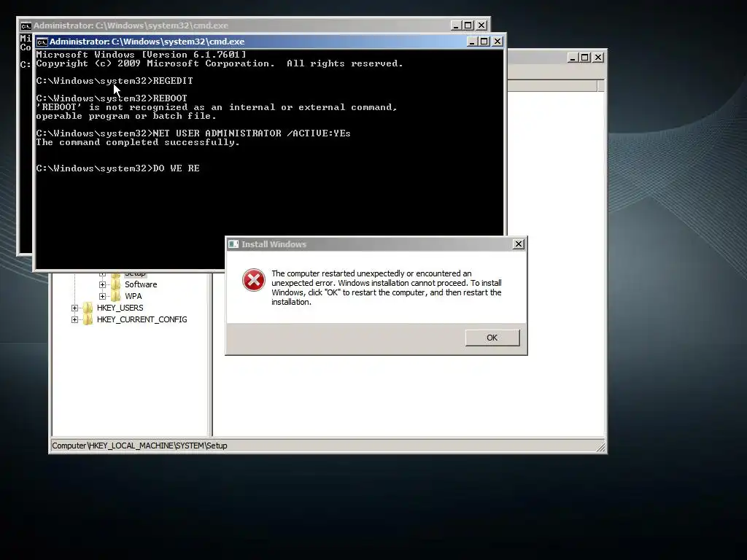Click the Install Windows error message text

point(387,287)
